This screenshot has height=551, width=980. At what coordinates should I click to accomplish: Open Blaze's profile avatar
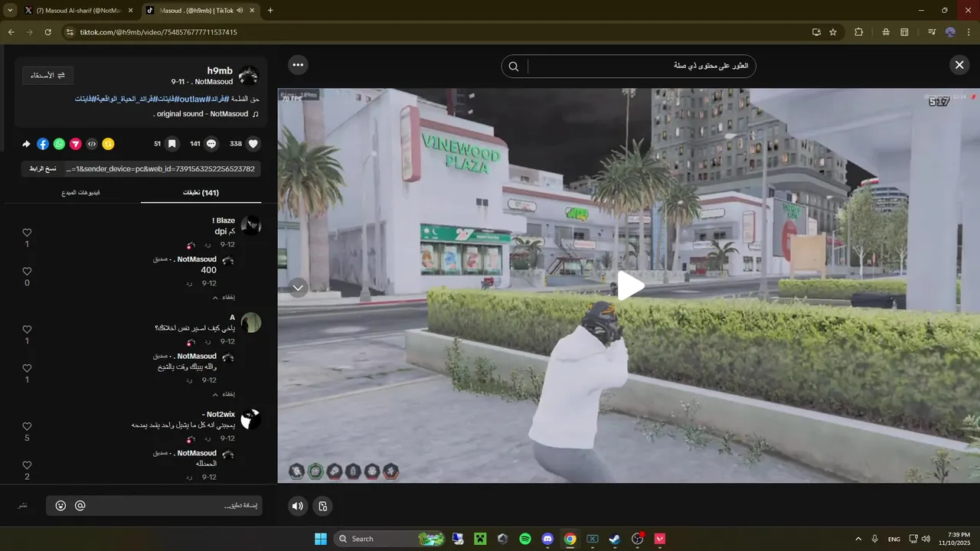[x=251, y=225]
